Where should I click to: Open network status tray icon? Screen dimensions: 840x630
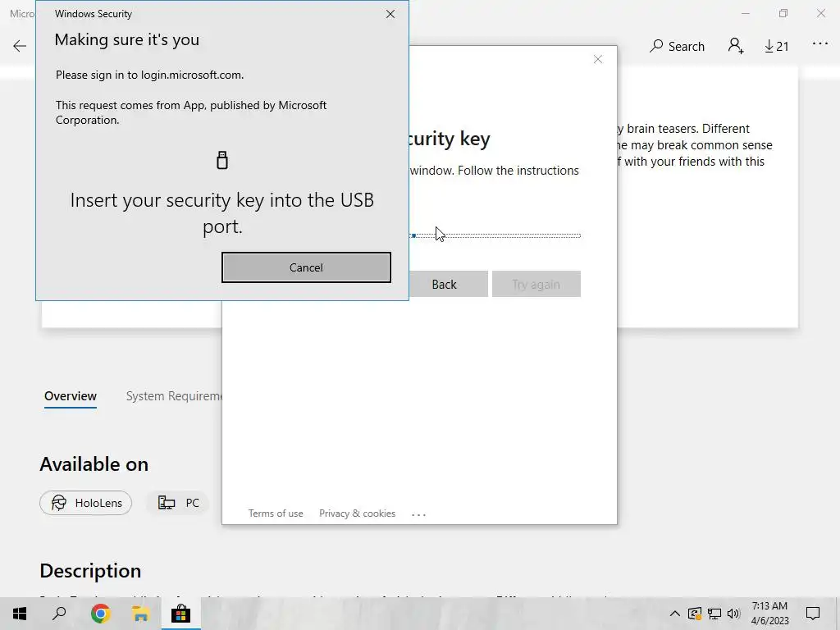click(x=714, y=614)
